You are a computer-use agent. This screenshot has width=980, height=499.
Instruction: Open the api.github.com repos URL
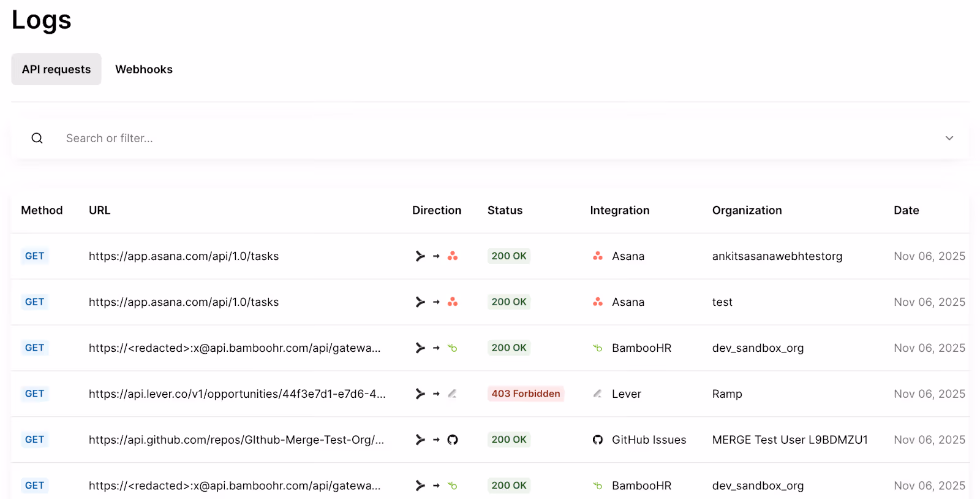(x=236, y=440)
